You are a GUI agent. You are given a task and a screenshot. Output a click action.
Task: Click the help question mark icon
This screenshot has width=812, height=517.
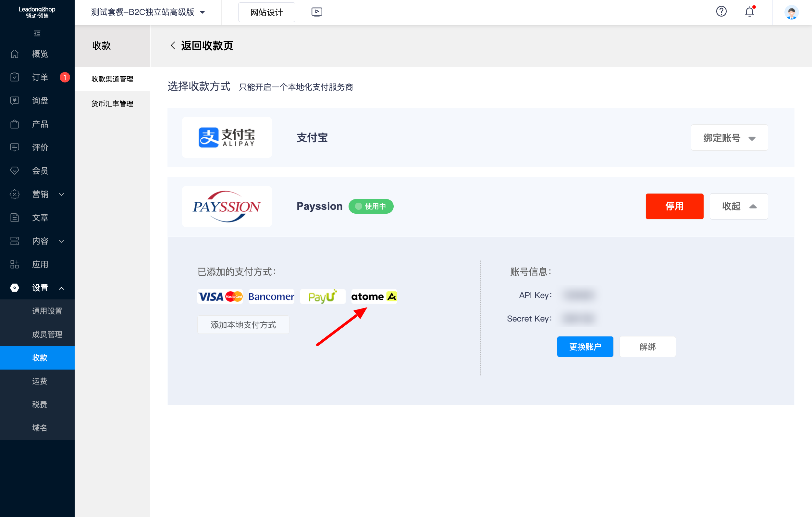[721, 12]
